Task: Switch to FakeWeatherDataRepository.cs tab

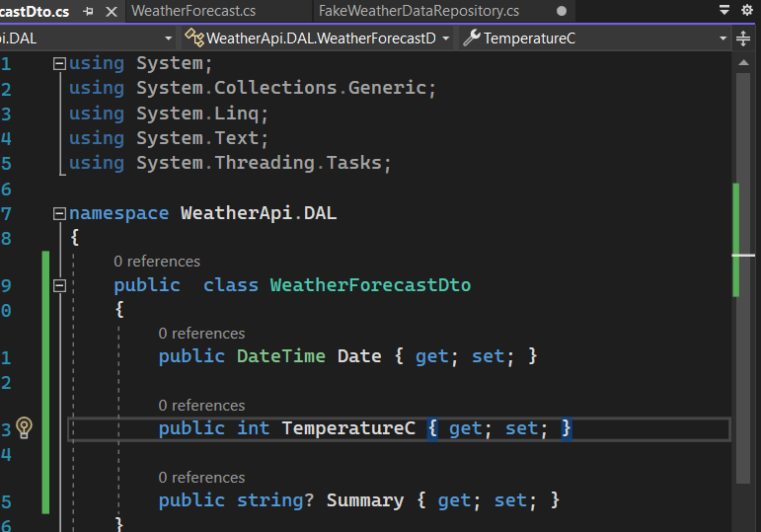Action: pos(419,11)
